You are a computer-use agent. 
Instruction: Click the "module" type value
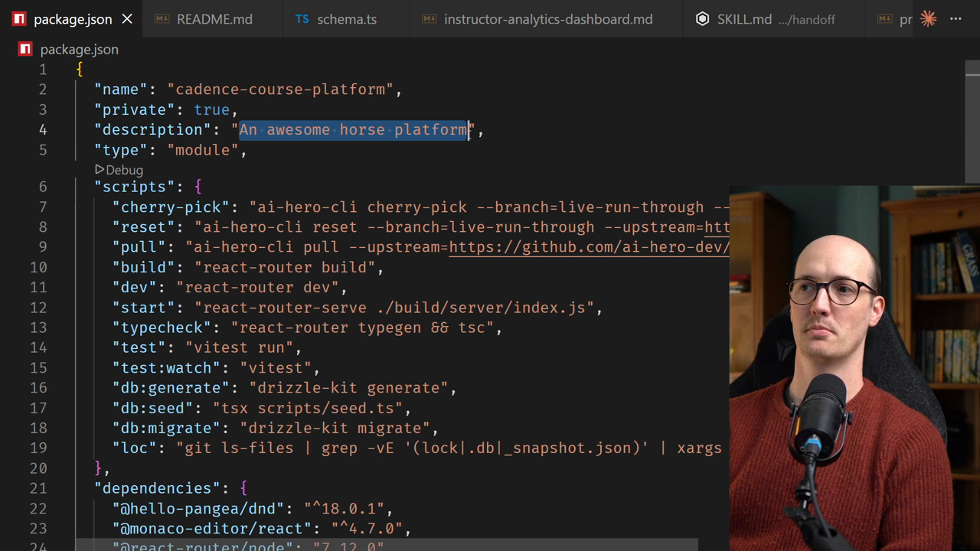tap(203, 150)
